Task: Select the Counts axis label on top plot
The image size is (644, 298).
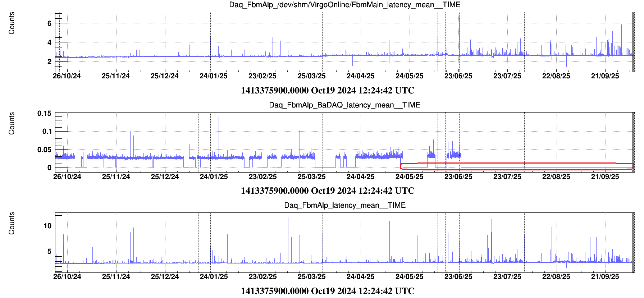Action: [12, 23]
